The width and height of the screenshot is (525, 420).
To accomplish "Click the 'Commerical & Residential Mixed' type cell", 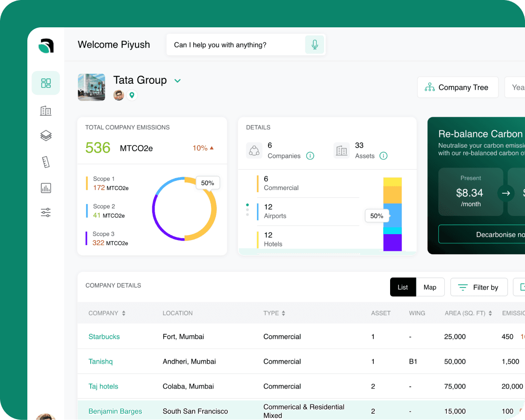I will (304, 411).
